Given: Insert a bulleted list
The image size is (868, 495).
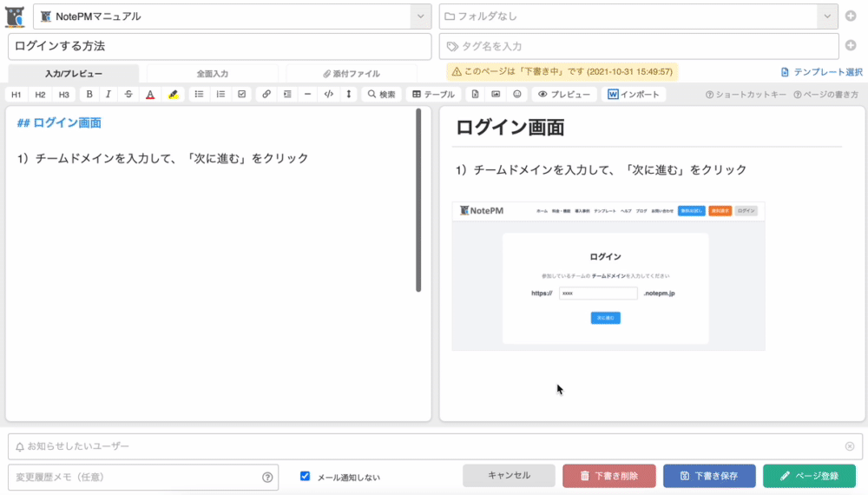Looking at the screenshot, I should (199, 94).
